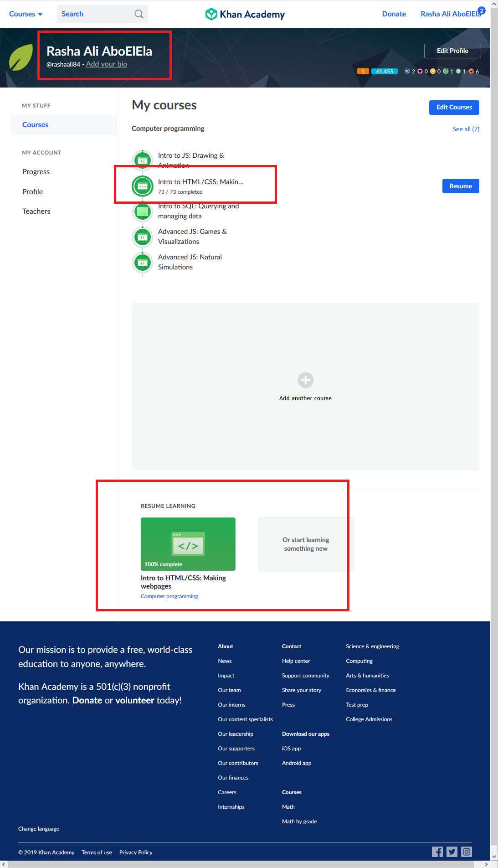Click the 61,455 energy points badge

(x=385, y=72)
